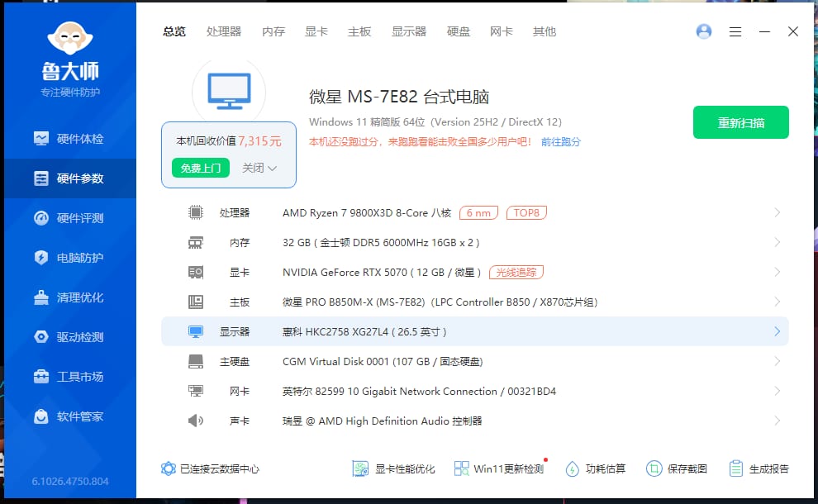Click the 鲁大师 mascot logo

tap(70, 38)
